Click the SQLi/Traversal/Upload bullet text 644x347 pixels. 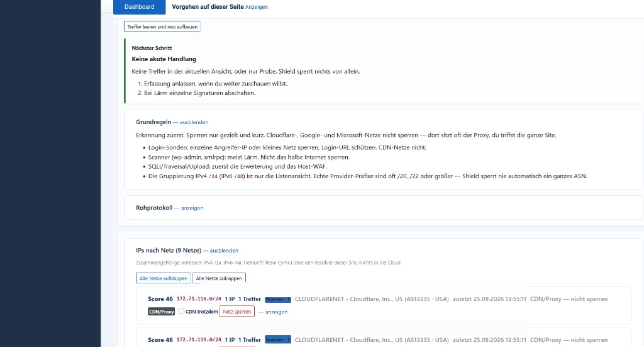[x=237, y=166]
